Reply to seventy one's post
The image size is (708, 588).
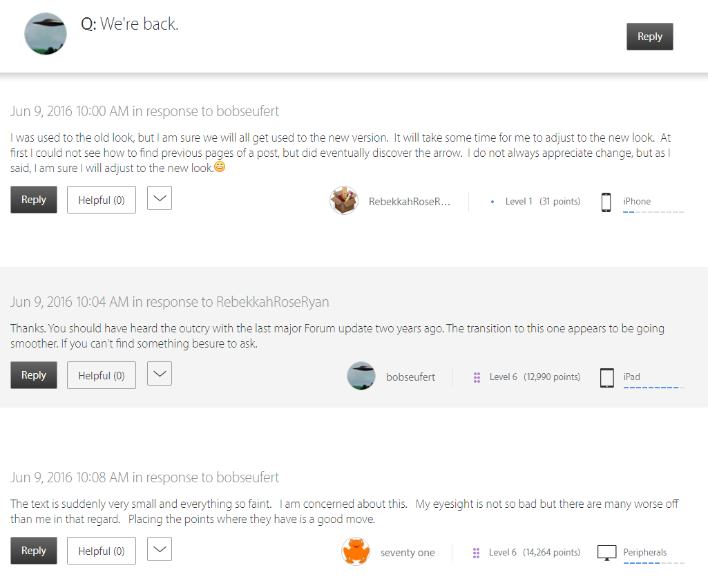pos(34,551)
